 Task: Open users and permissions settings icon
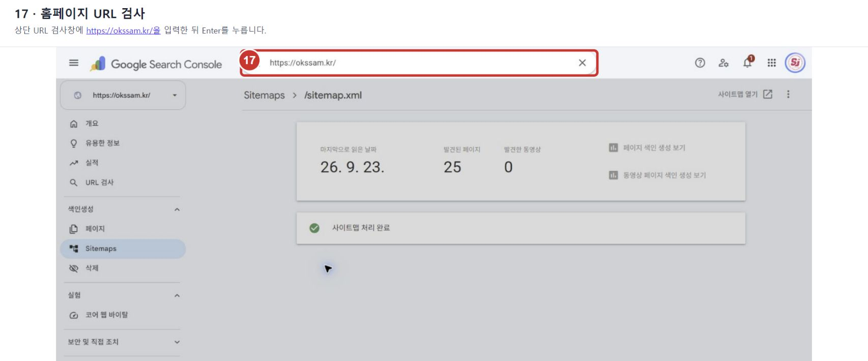(x=724, y=63)
